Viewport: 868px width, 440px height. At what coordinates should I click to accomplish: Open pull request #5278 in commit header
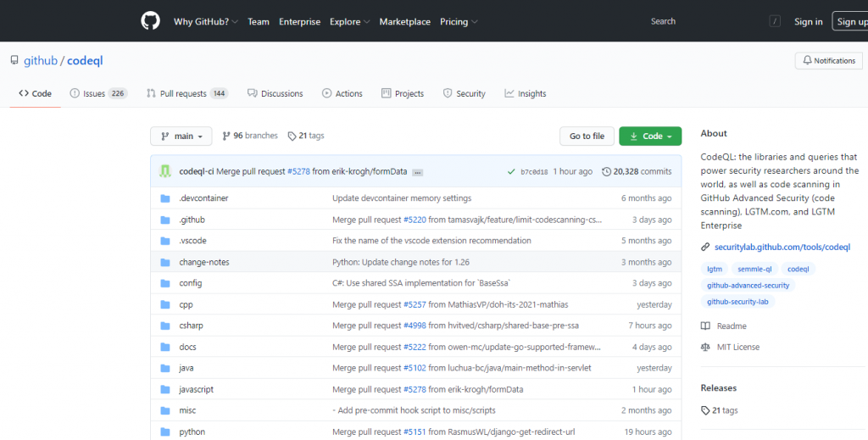[x=298, y=171]
